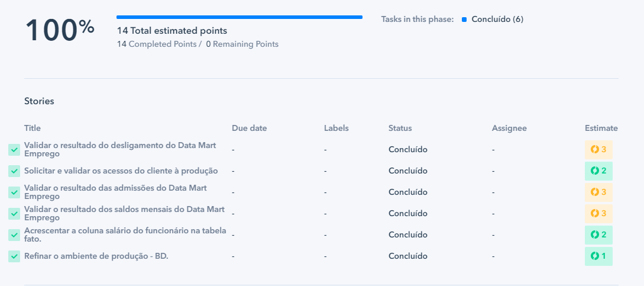Click the blue Concluído legend square
This screenshot has height=286, width=644.
pos(464,20)
